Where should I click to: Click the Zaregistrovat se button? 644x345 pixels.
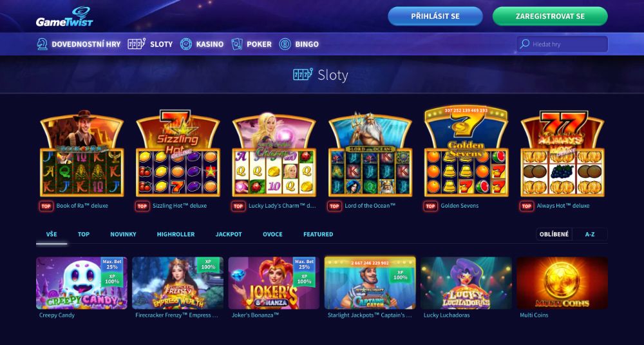550,16
